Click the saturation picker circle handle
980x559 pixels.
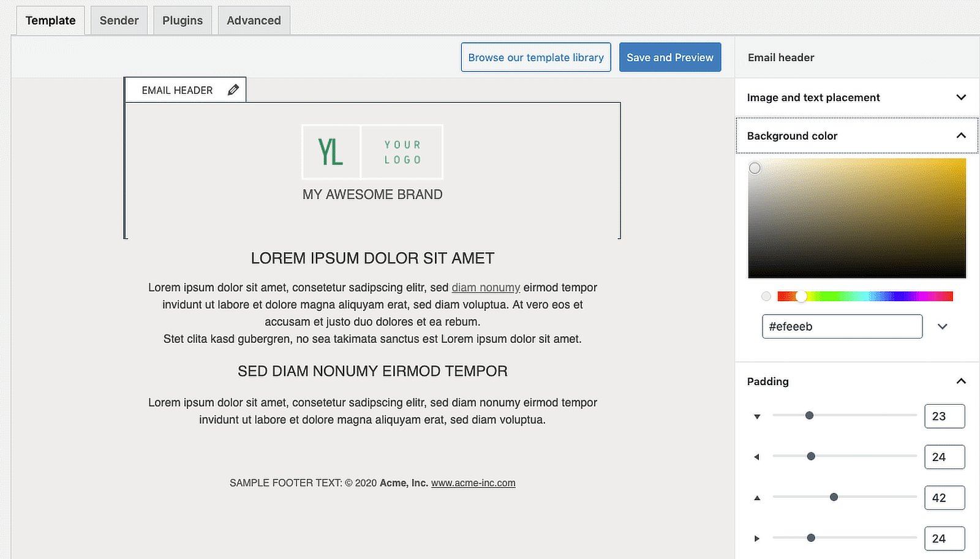pyautogui.click(x=755, y=168)
